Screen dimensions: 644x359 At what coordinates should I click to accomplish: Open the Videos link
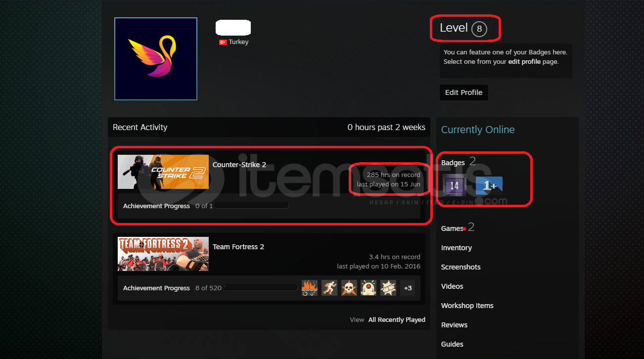click(452, 286)
